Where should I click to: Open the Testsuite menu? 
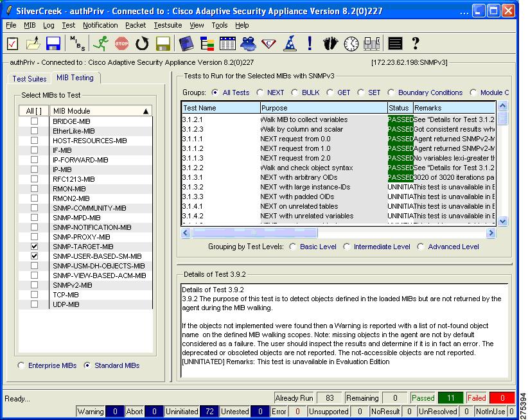tap(168, 25)
